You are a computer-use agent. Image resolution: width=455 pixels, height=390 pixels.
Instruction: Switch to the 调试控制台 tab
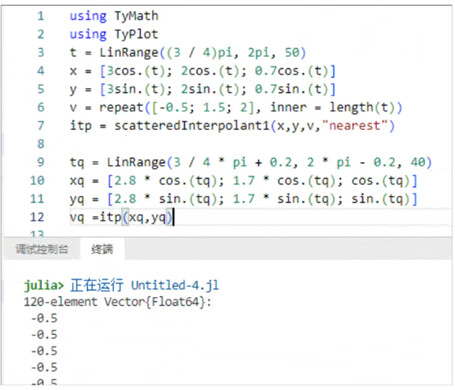42,249
